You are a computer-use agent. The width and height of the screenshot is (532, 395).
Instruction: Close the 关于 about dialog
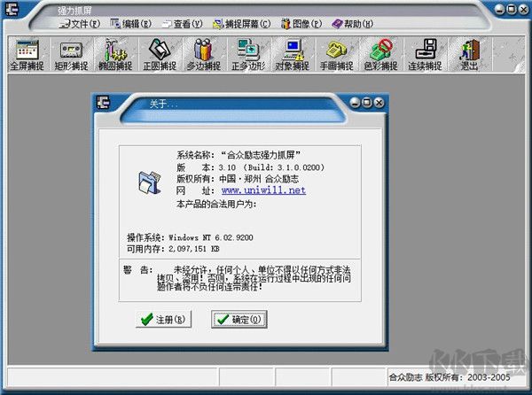(x=379, y=103)
